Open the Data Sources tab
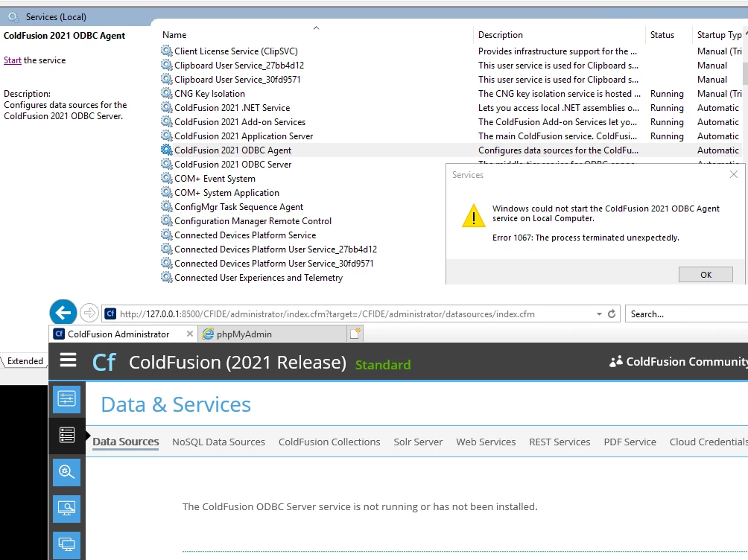Viewport: 748px width, 560px height. (x=125, y=442)
